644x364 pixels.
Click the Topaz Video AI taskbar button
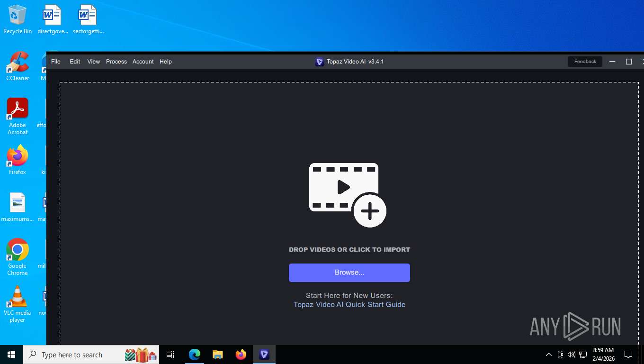pyautogui.click(x=264, y=355)
